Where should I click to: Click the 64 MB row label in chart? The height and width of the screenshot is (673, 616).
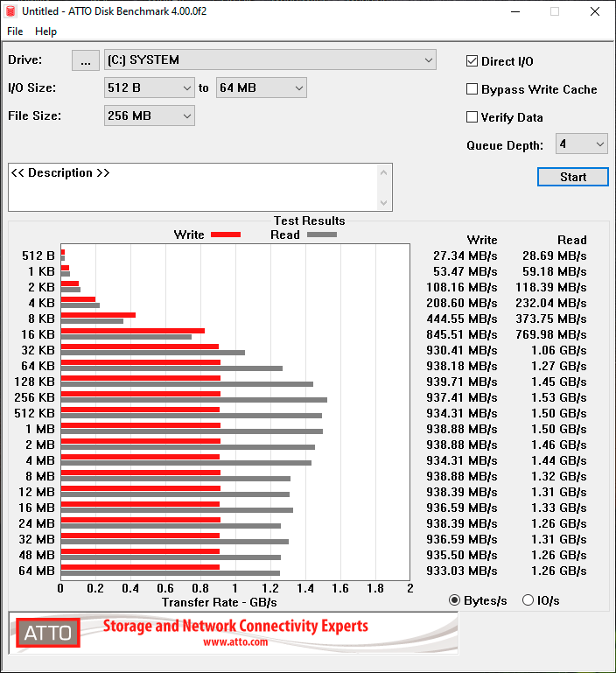pyautogui.click(x=37, y=571)
